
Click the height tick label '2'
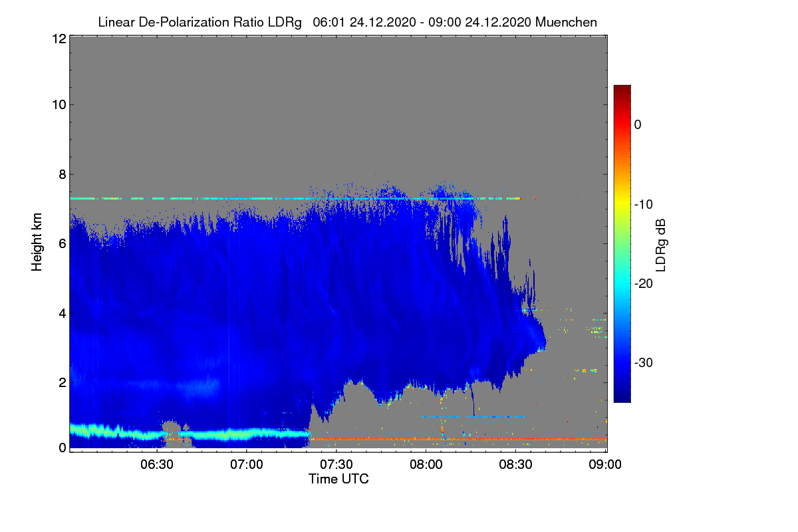62,382
